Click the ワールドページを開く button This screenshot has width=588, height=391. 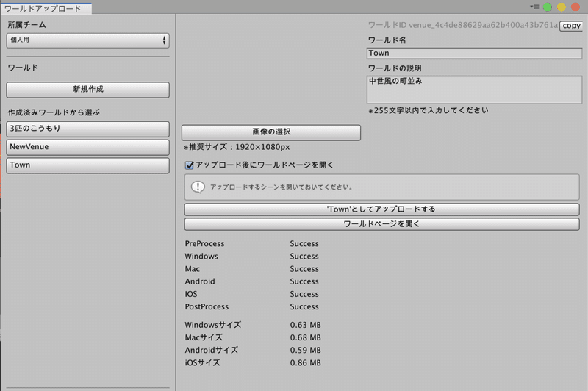click(381, 224)
